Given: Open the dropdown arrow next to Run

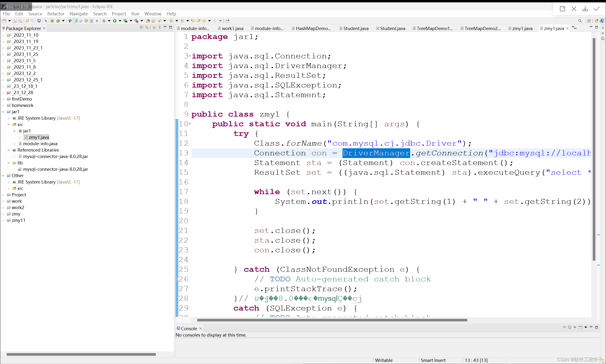Looking at the screenshot, I should [x=120, y=21].
